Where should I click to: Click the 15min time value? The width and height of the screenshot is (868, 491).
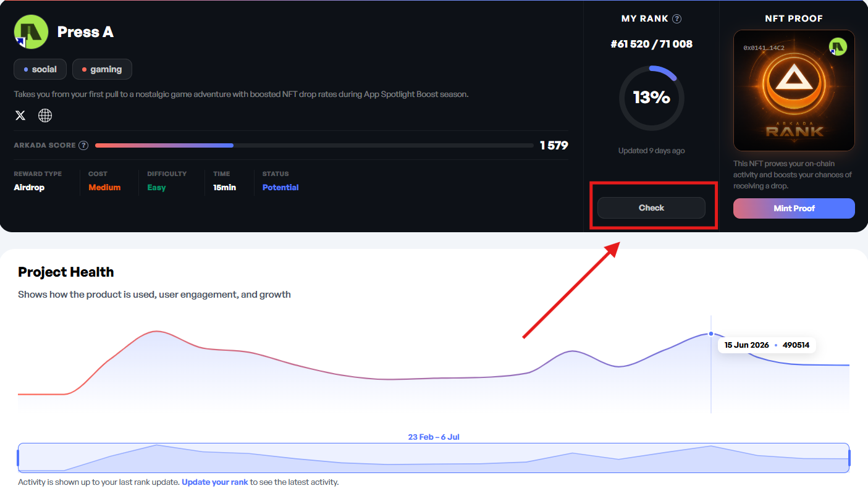(x=224, y=187)
